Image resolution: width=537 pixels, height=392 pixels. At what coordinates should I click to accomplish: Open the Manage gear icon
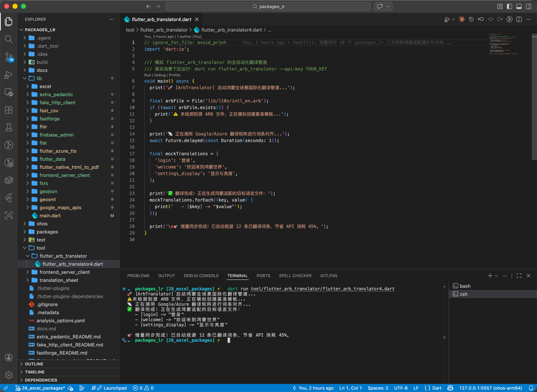[9, 375]
